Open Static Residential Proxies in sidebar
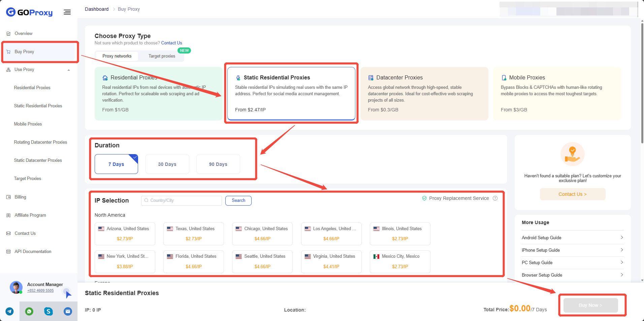The image size is (644, 321). pyautogui.click(x=38, y=106)
